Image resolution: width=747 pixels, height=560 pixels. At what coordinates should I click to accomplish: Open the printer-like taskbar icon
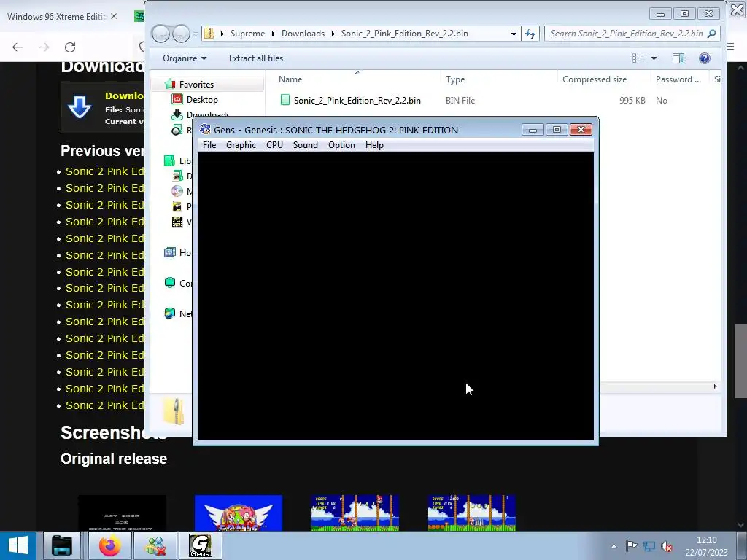pyautogui.click(x=62, y=545)
